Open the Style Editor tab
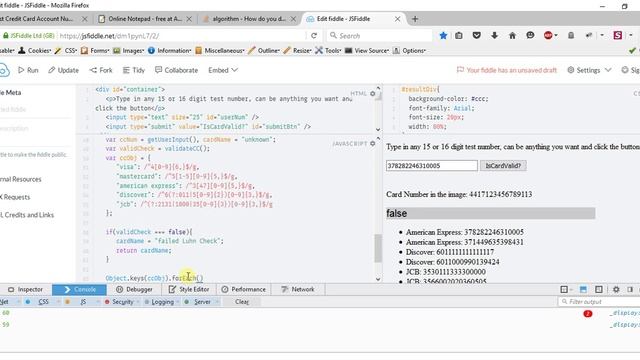 tap(189, 289)
